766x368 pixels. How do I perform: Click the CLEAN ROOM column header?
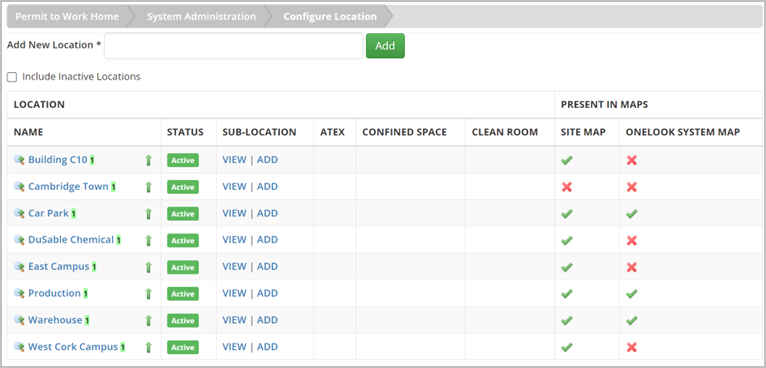(x=505, y=132)
